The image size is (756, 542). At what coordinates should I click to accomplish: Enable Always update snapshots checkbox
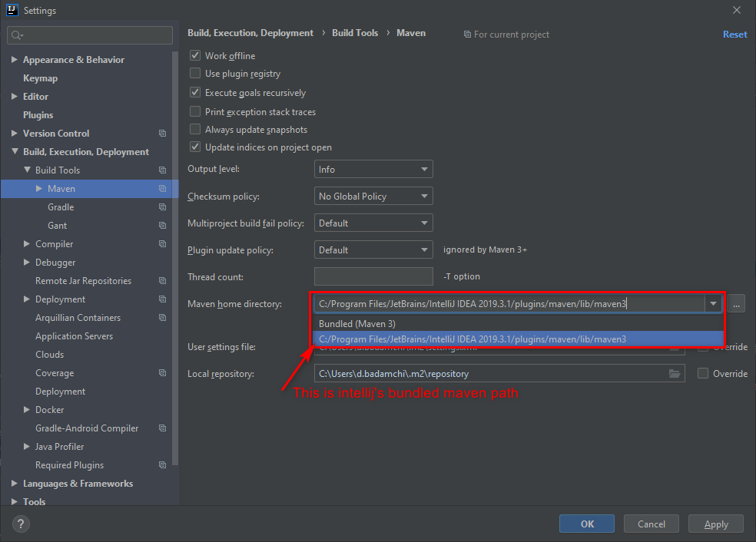(195, 129)
